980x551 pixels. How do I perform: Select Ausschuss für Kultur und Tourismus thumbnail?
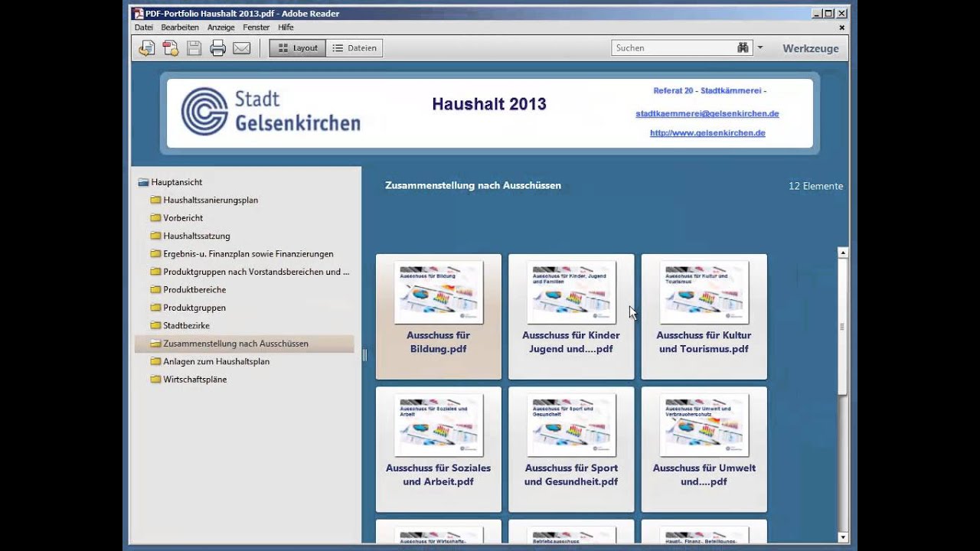click(x=704, y=292)
